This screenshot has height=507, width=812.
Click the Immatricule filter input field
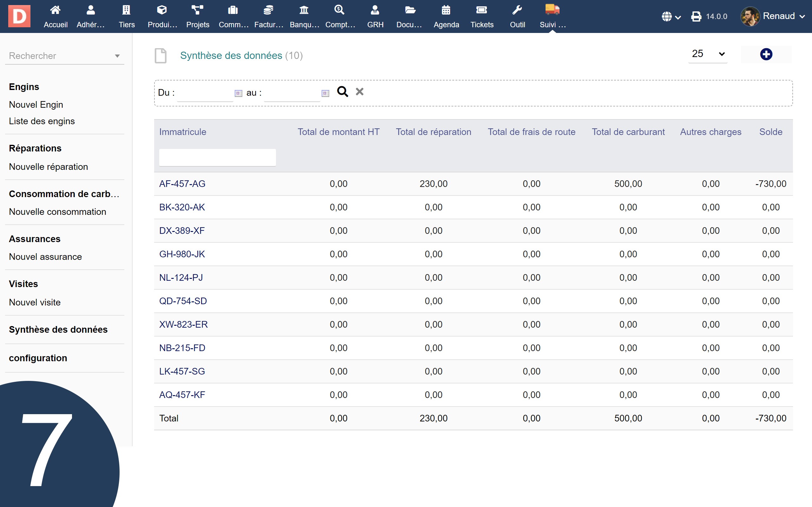coord(217,157)
